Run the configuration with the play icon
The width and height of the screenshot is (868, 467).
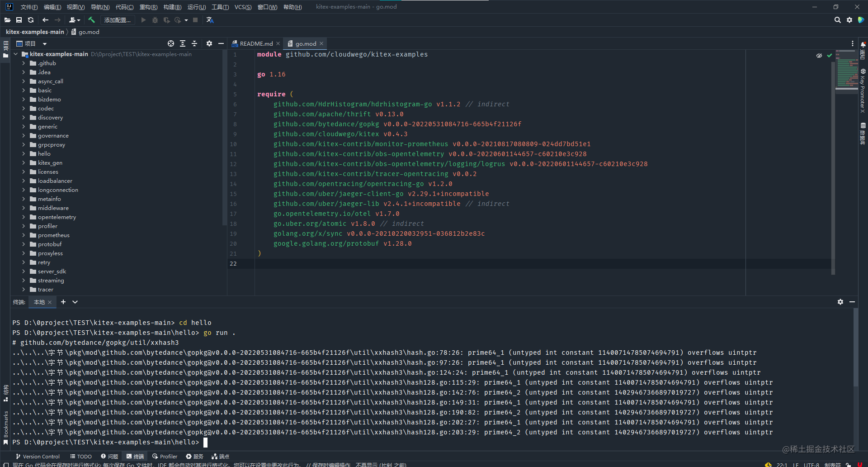pyautogui.click(x=143, y=20)
